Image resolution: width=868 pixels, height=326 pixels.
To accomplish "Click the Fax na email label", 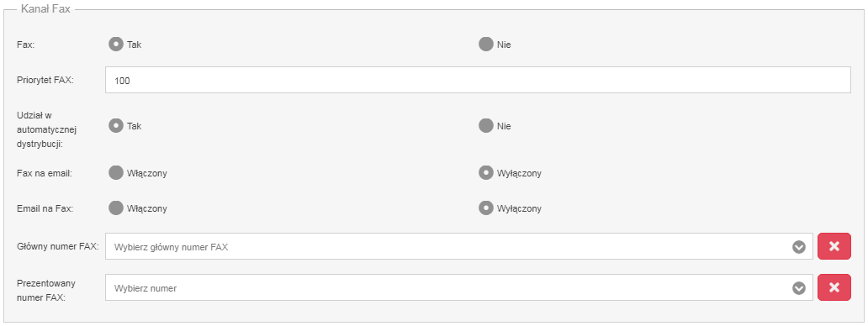I will pyautogui.click(x=45, y=173).
